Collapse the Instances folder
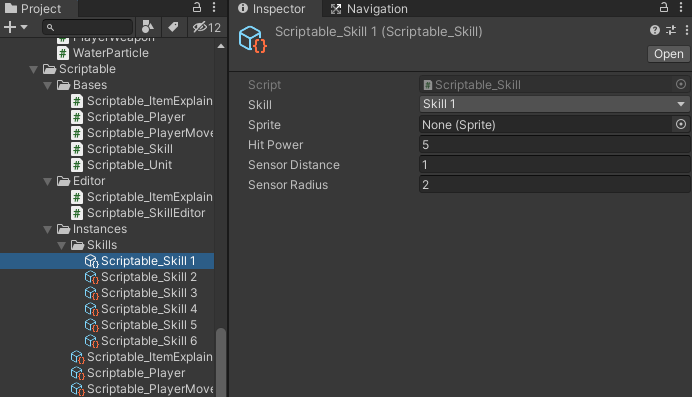Viewport: 692px width, 397px height. point(48,229)
